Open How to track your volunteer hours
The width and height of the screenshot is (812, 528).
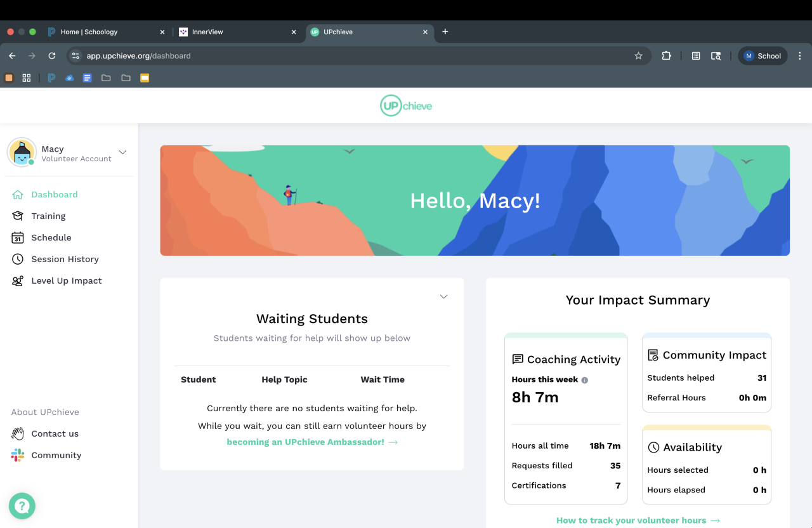point(638,520)
